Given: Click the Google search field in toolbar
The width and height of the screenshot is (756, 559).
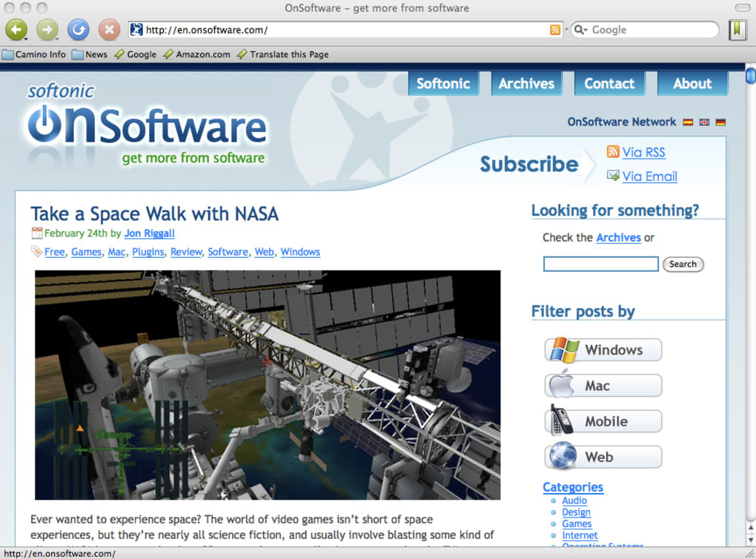Looking at the screenshot, I should tap(645, 30).
